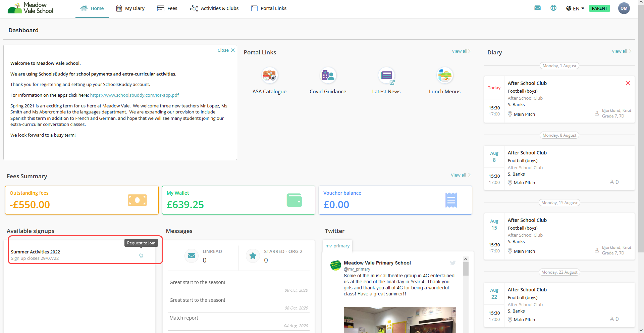Image resolution: width=644 pixels, height=333 pixels.
Task: Open Activities & Clubs tab
Action: (214, 8)
